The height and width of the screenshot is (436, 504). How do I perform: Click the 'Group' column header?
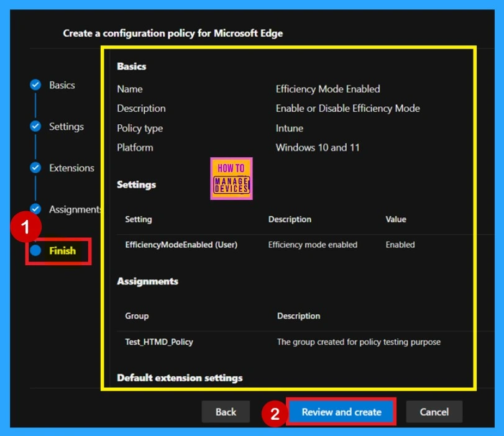[137, 316]
